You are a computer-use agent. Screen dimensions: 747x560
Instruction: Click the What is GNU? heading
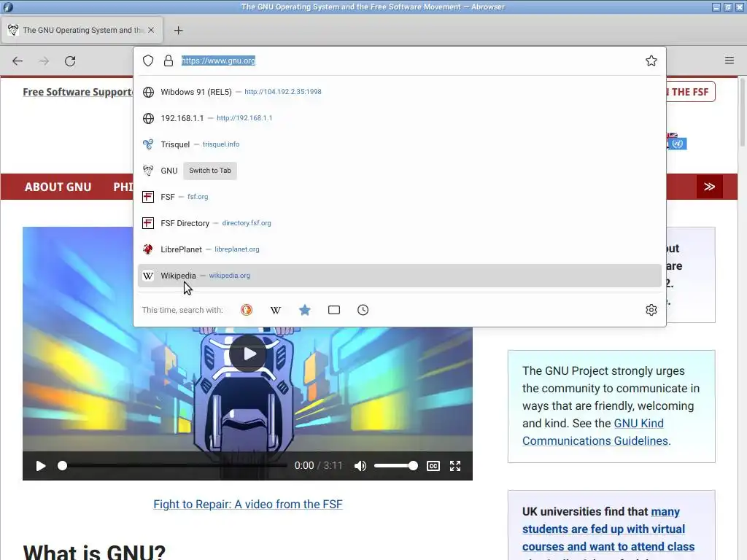(x=94, y=551)
